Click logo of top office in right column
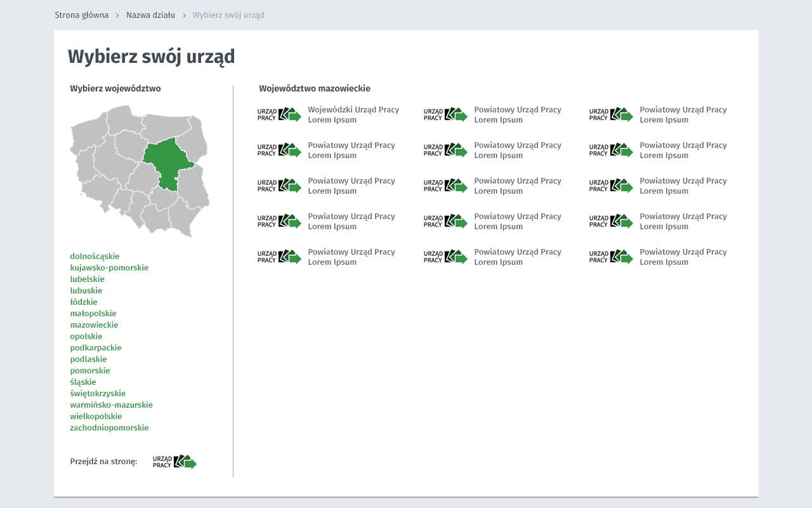The height and width of the screenshot is (508, 812). point(611,114)
